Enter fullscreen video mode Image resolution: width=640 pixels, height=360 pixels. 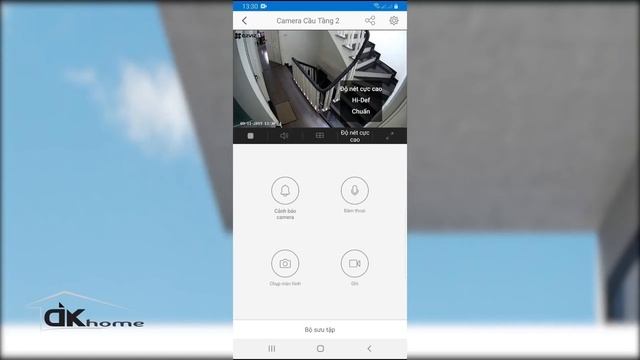pos(389,136)
